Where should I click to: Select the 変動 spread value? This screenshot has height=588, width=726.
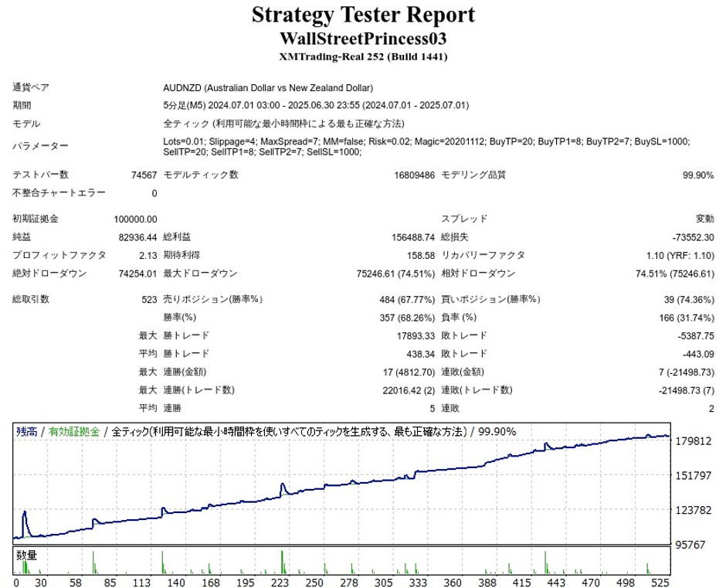704,219
